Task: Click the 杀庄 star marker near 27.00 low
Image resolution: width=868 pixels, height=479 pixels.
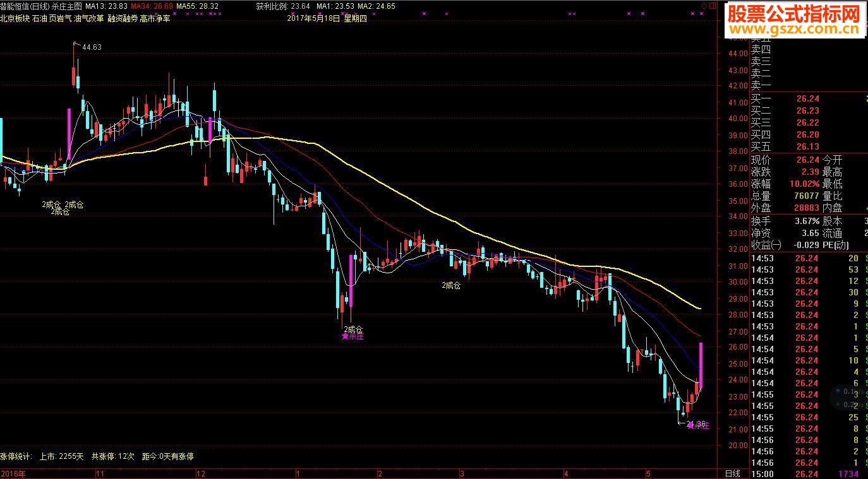Action: (x=353, y=336)
